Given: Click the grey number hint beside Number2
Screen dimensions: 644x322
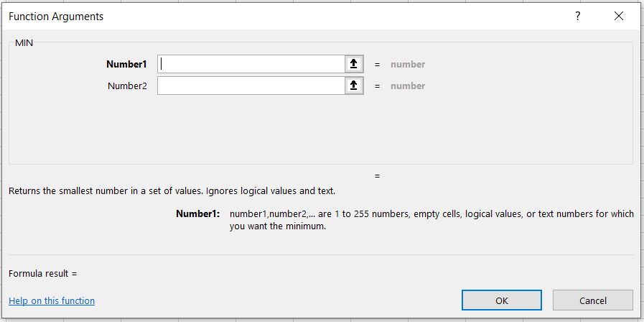Looking at the screenshot, I should click(407, 86).
